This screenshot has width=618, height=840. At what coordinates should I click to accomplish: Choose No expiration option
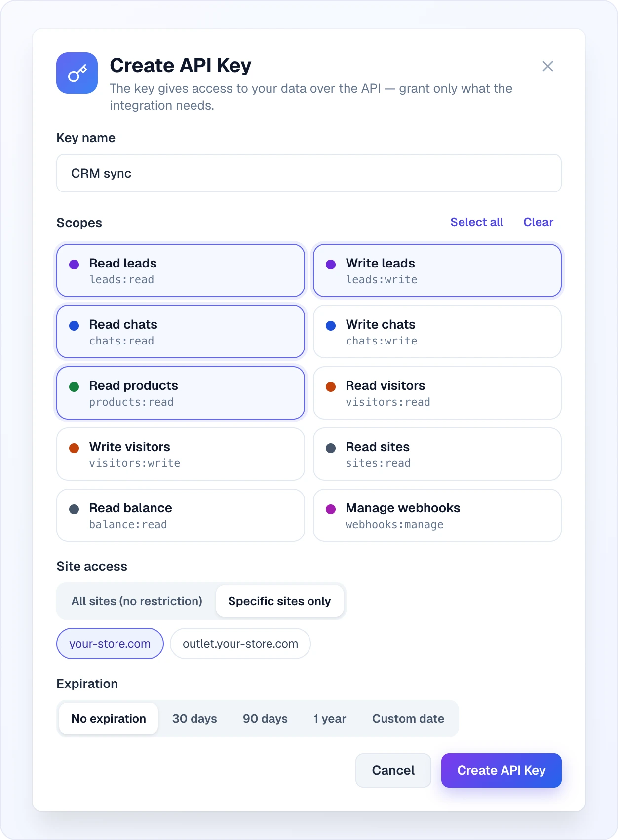coord(109,719)
